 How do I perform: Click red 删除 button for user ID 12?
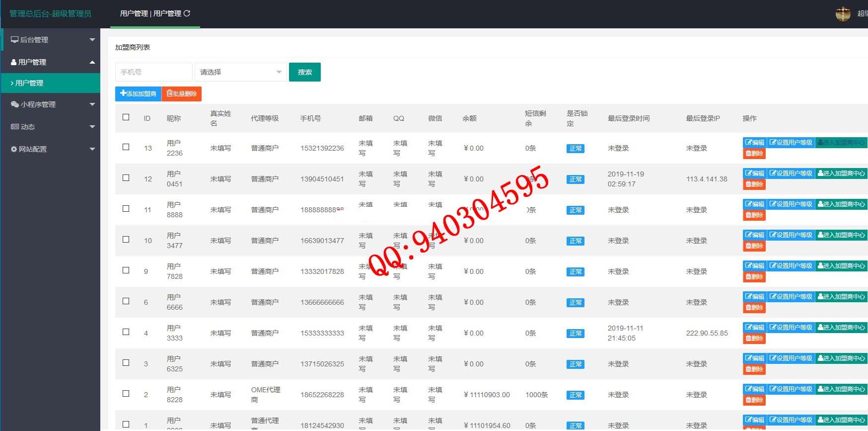tap(754, 184)
